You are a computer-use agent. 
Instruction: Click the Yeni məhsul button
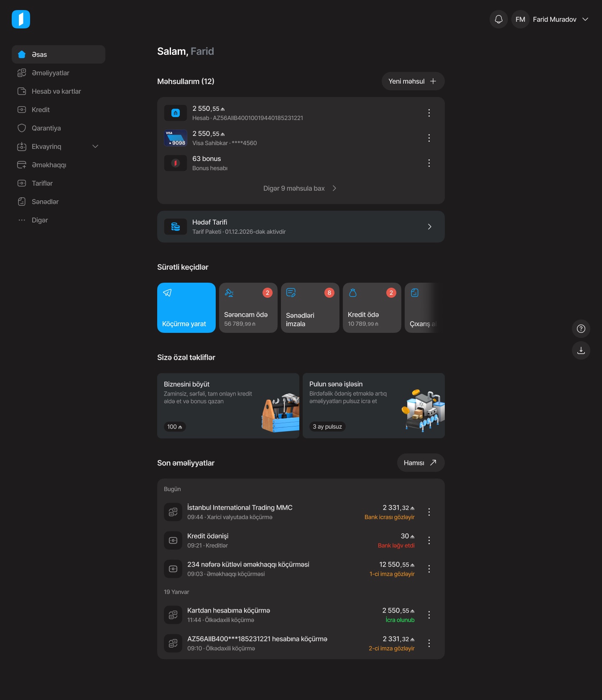click(413, 81)
